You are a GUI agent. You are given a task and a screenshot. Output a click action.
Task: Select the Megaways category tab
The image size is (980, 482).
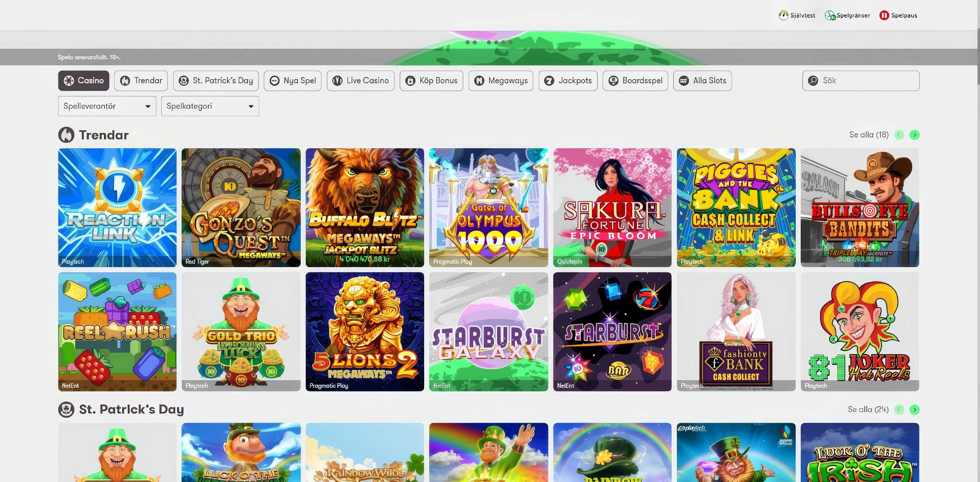coord(501,81)
